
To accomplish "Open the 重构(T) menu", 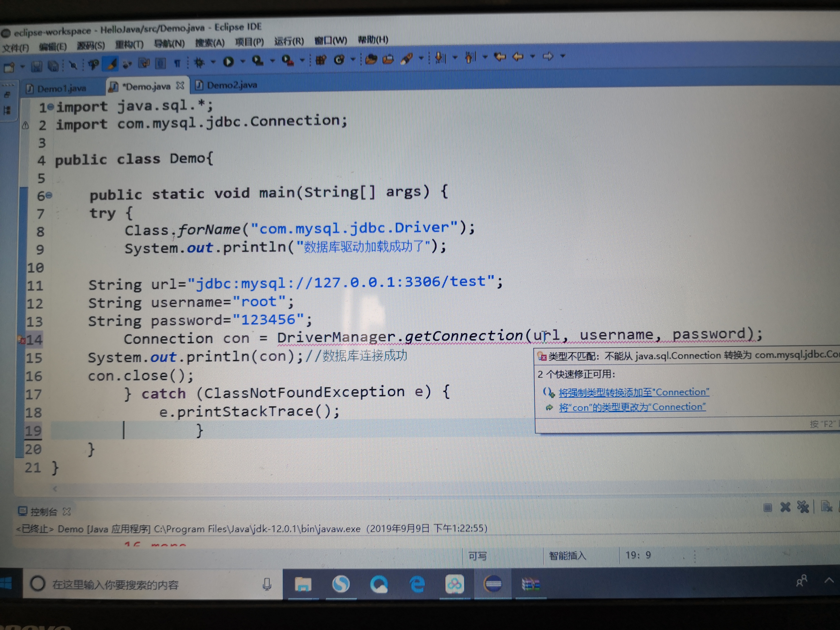I will [x=129, y=44].
